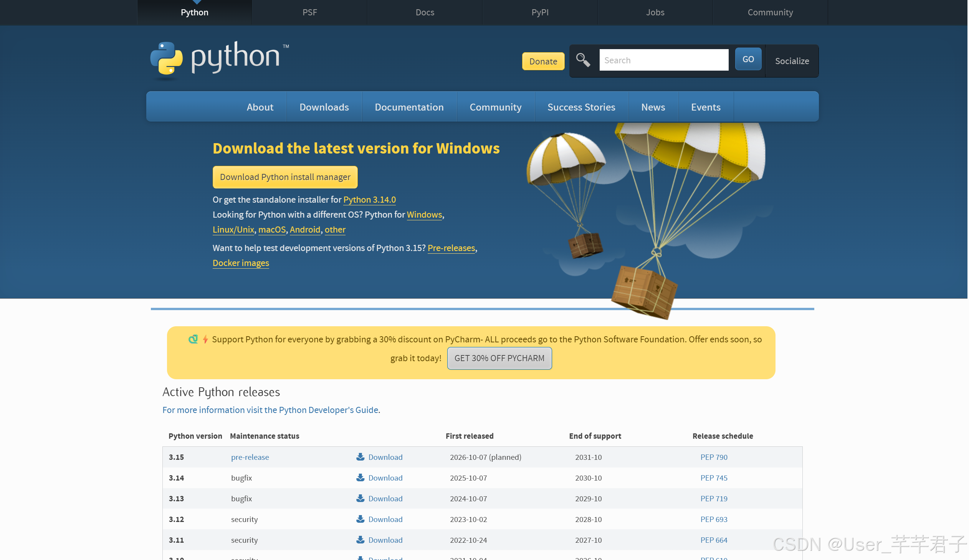The width and height of the screenshot is (969, 560).
Task: Open the Python tab in top bar
Action: (x=195, y=12)
